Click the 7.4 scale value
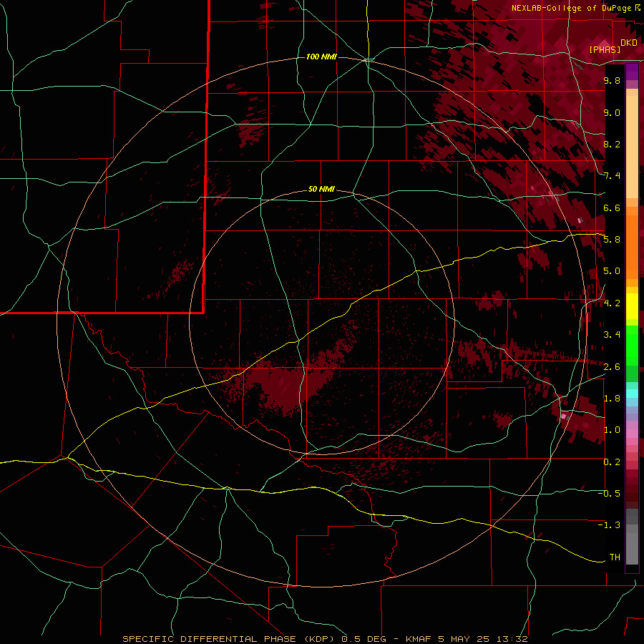 click(x=612, y=176)
